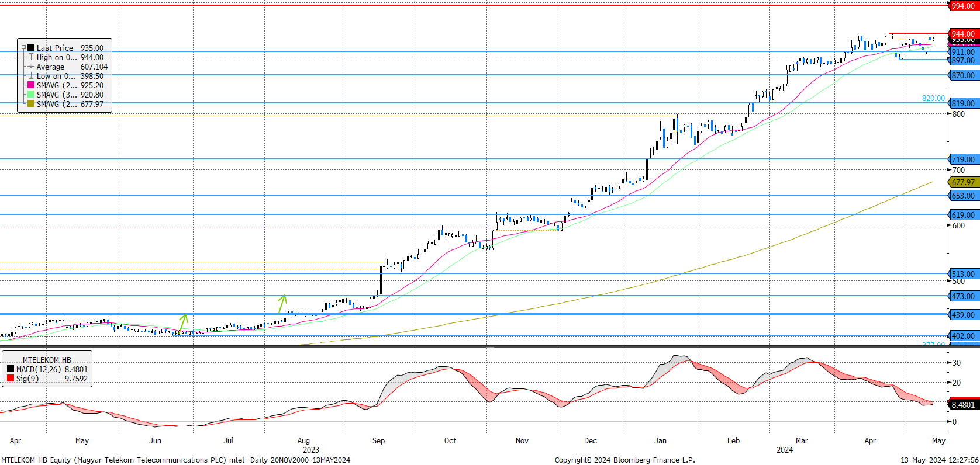Click the red 944.00 price level tag
This screenshot has height=465, width=980.
click(x=963, y=34)
